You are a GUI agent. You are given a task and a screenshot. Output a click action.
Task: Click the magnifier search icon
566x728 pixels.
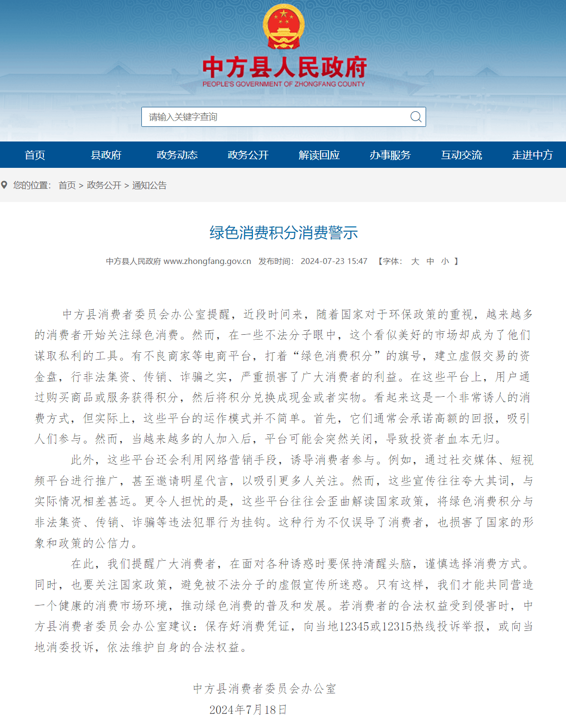tap(415, 117)
